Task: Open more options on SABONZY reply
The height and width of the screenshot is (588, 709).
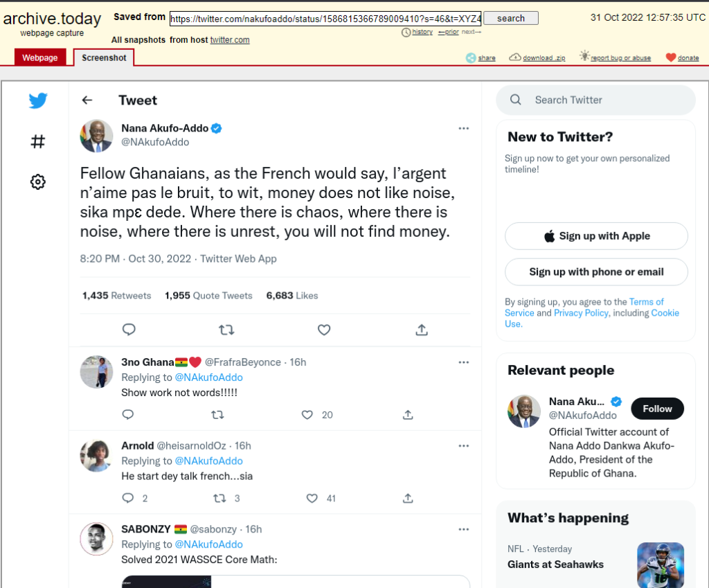Action: 464,529
